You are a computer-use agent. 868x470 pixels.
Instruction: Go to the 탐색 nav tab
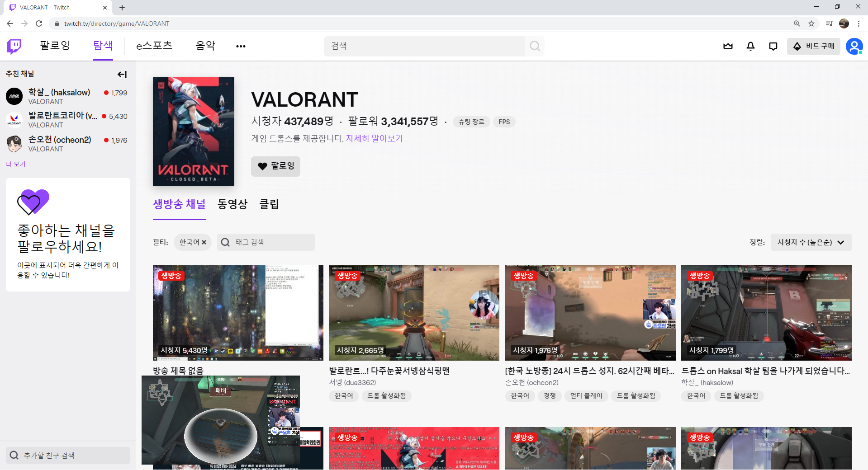click(x=103, y=46)
